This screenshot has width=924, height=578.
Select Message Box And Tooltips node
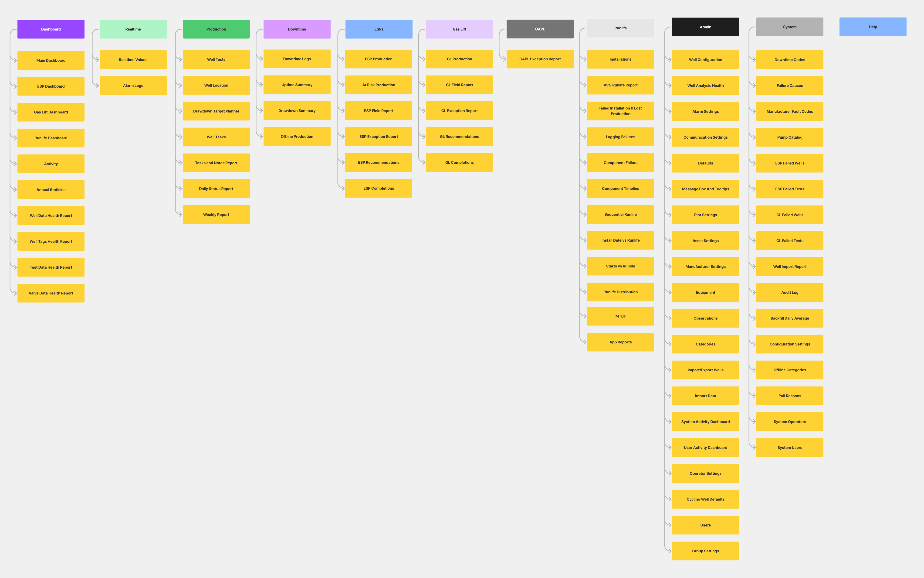(x=705, y=189)
